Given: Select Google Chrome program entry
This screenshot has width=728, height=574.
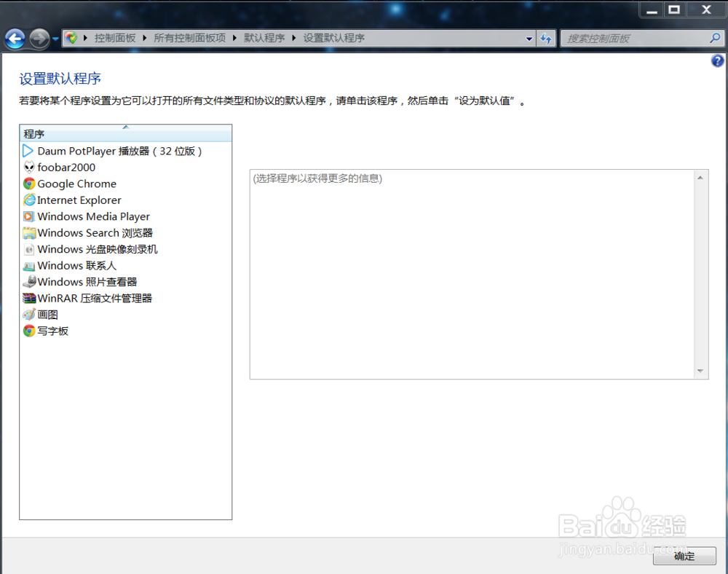Looking at the screenshot, I should (77, 184).
